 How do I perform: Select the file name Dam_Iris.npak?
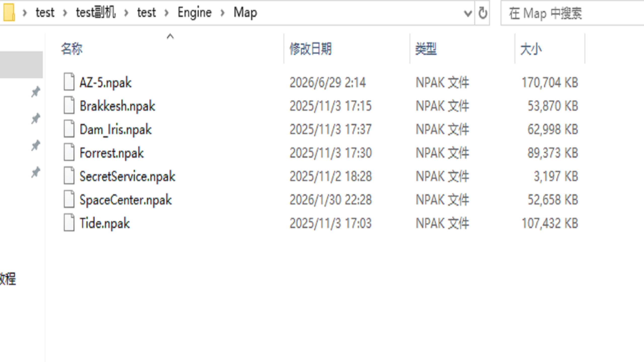[x=115, y=129]
